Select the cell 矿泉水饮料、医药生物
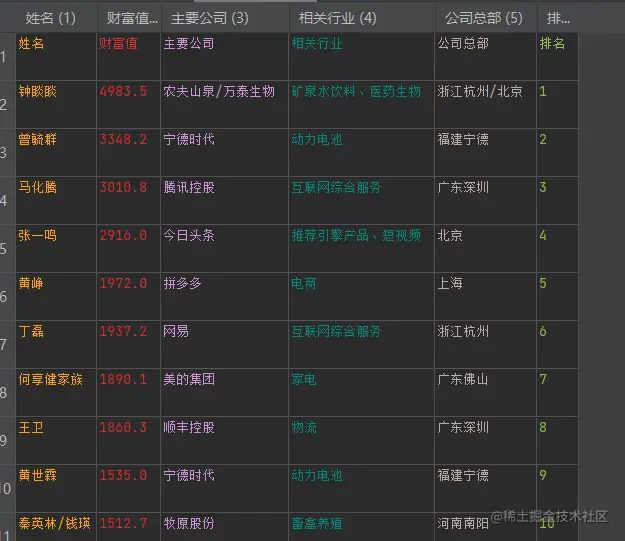 point(362,104)
